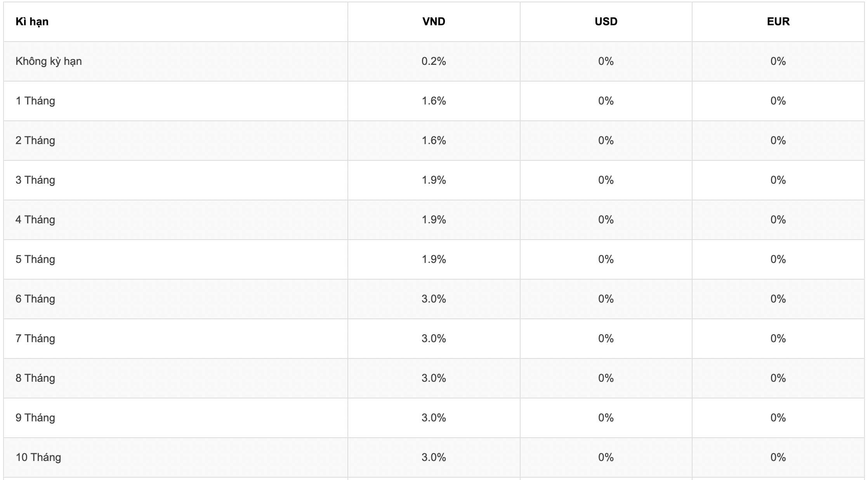Click the 10 Tháng row label
Viewport: 868px width, 480px height.
tap(38, 457)
